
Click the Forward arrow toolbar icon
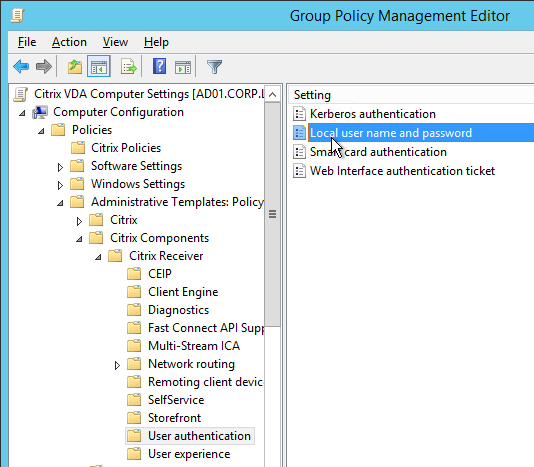(44, 66)
